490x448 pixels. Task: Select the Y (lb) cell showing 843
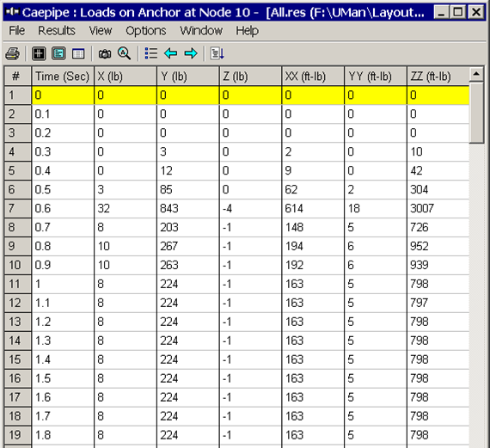pyautogui.click(x=187, y=208)
